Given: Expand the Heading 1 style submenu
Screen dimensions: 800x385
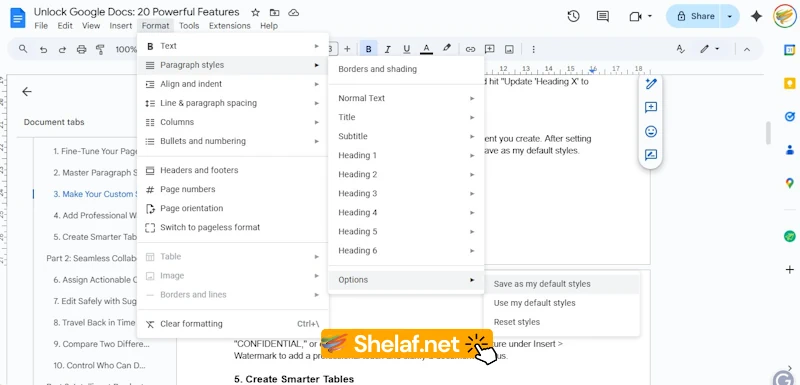Looking at the screenshot, I should click(x=406, y=156).
